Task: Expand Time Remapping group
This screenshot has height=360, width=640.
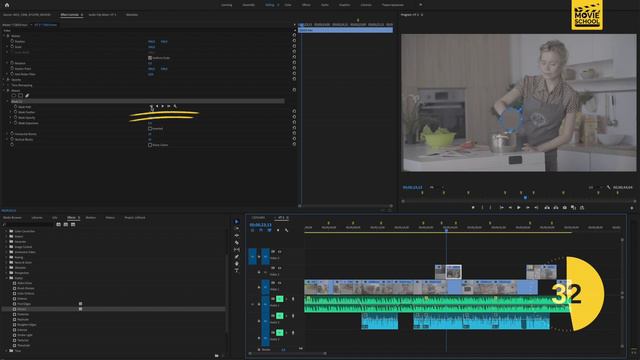Action: [x=4, y=85]
